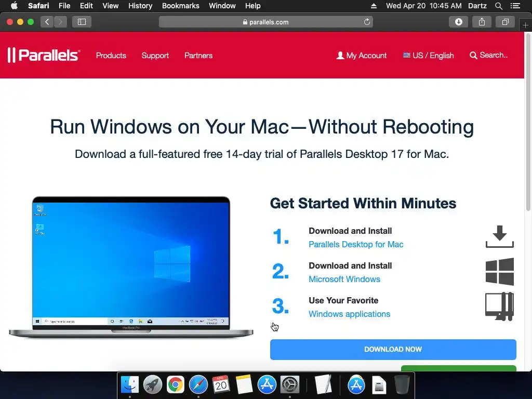Click the DOWNLOAD NOW button
532x399 pixels.
(393, 350)
